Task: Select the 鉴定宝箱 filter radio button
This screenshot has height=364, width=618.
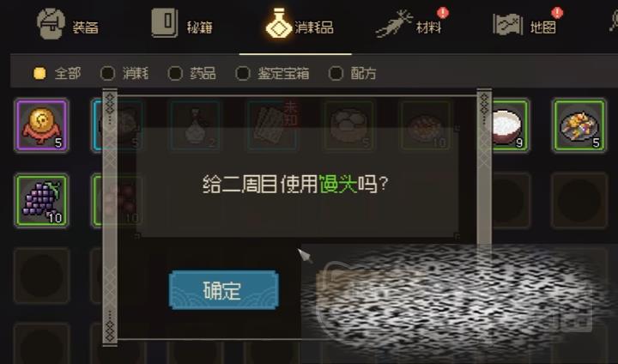Action: [242, 73]
